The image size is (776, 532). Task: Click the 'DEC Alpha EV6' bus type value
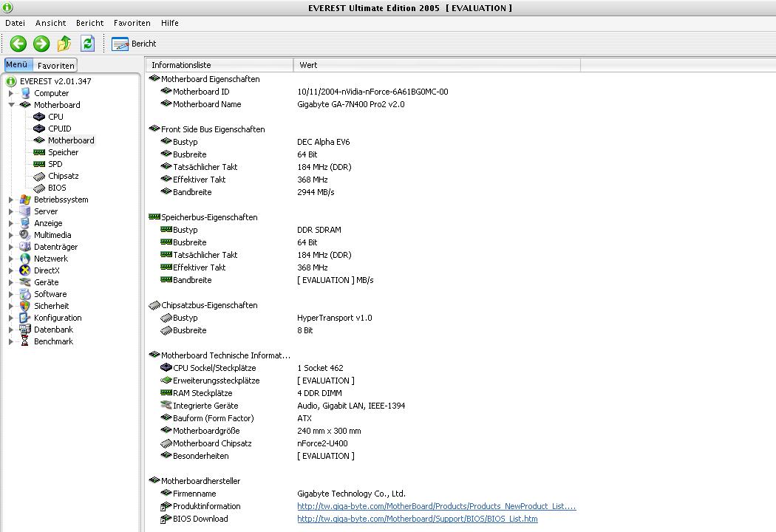(323, 142)
